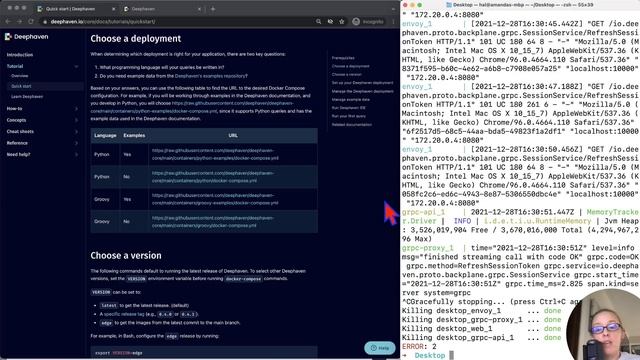Viewport: 640px width, 360px height.
Task: Click Killing desktop_envoy_1 line in terminal
Action: (481, 311)
